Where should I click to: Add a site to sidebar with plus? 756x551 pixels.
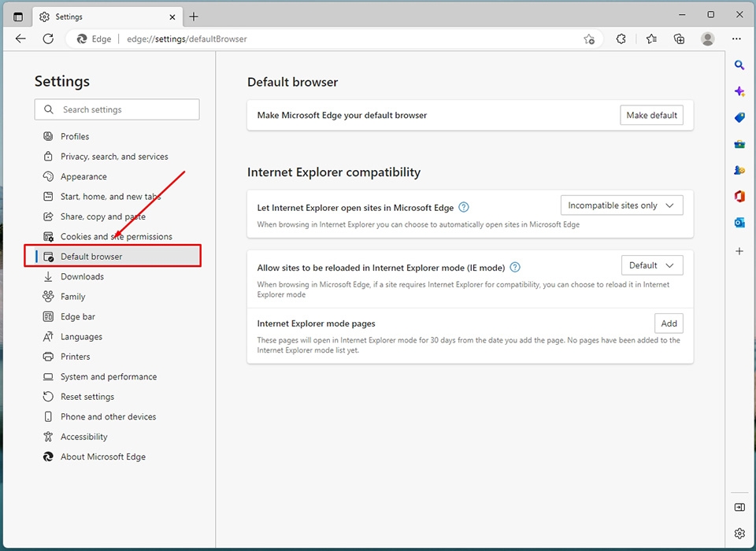739,251
